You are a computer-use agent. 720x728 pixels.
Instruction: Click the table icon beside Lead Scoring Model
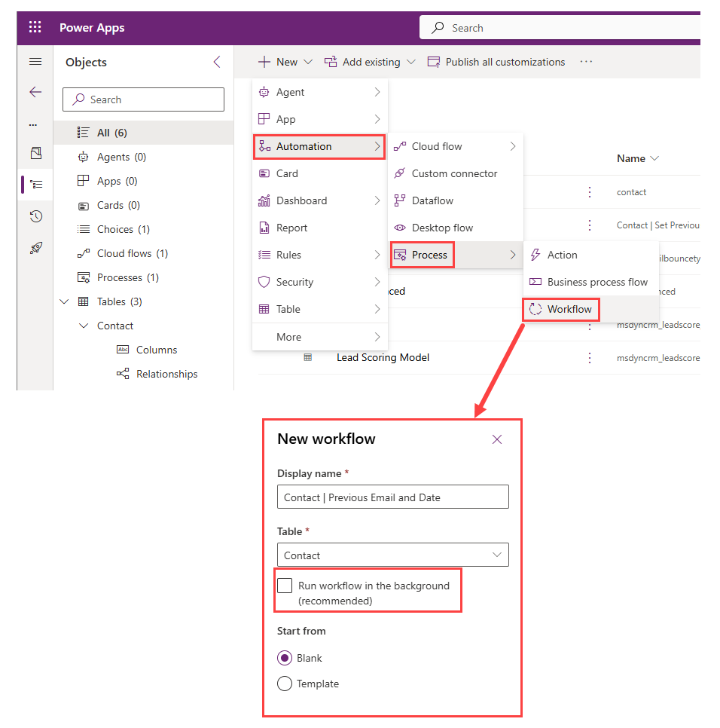pyautogui.click(x=307, y=357)
